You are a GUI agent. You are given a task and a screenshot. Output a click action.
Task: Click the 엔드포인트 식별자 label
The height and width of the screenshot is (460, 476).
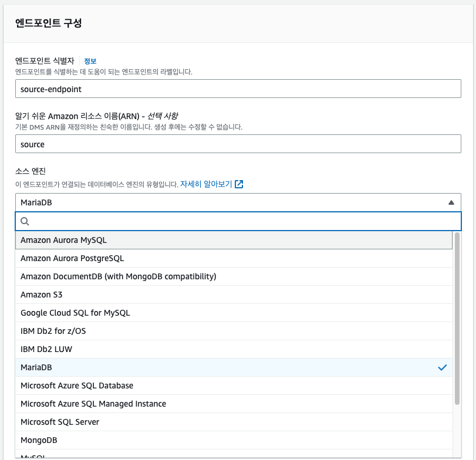tap(45, 61)
